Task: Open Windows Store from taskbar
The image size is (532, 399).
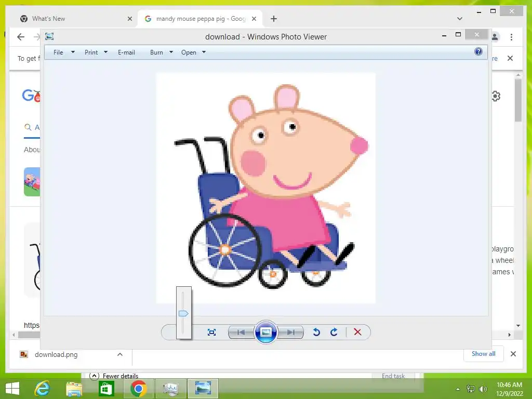Action: pos(106,388)
